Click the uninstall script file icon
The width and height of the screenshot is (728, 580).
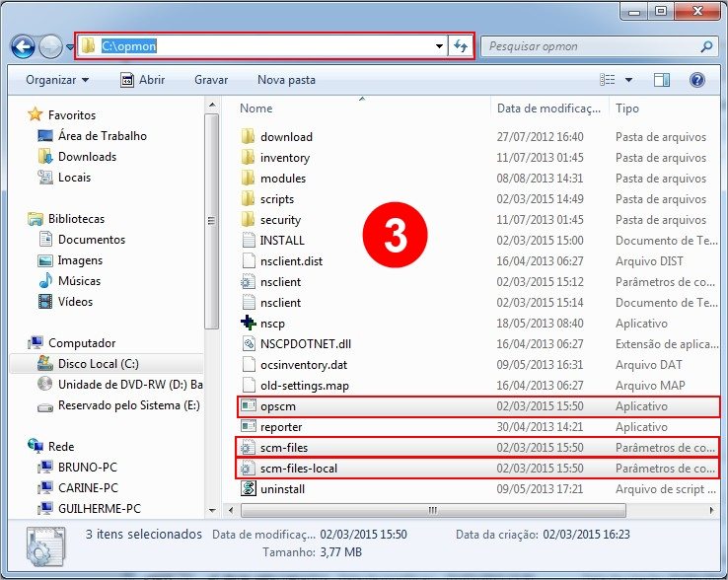pyautogui.click(x=249, y=489)
